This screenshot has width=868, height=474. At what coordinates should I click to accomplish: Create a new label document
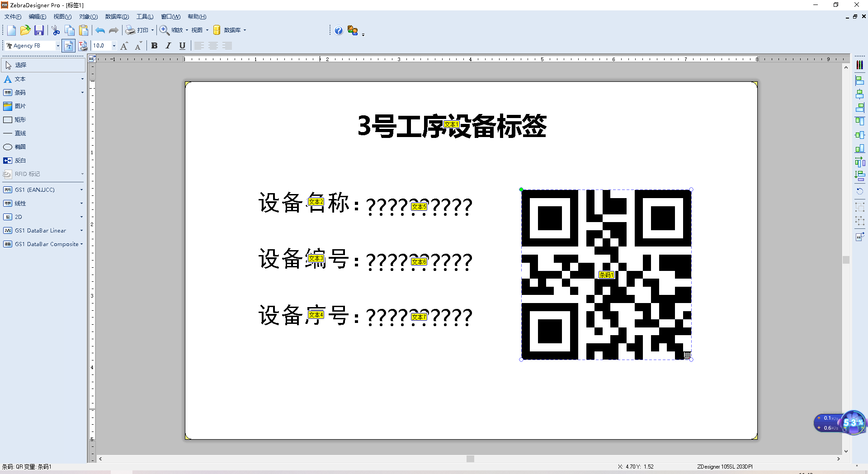tap(11, 30)
